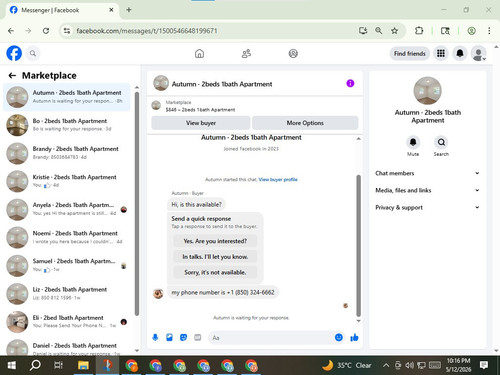Record a voice clip microphone icon
Viewport: 500px width, 375px height.
point(155,338)
